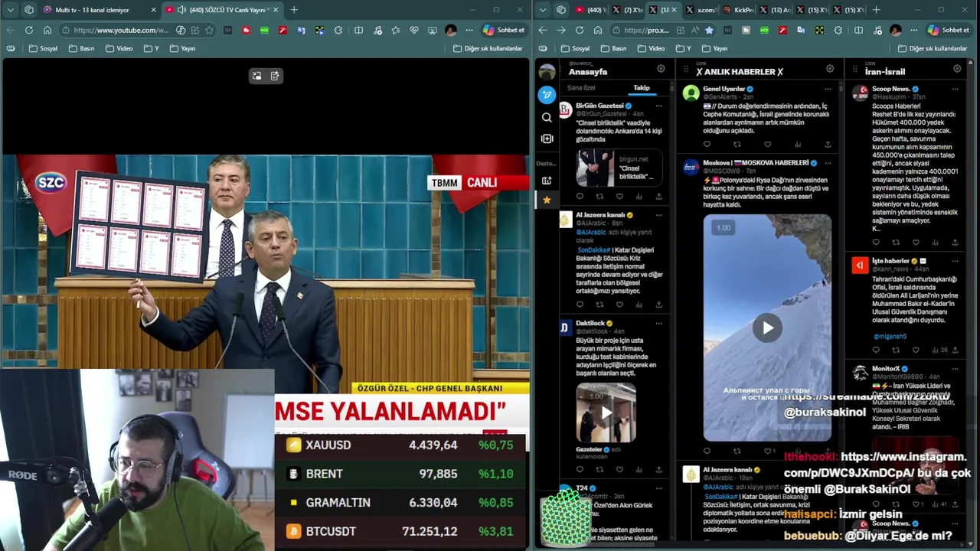Play the mountain climber video
The width and height of the screenshot is (980, 551).
(x=767, y=328)
